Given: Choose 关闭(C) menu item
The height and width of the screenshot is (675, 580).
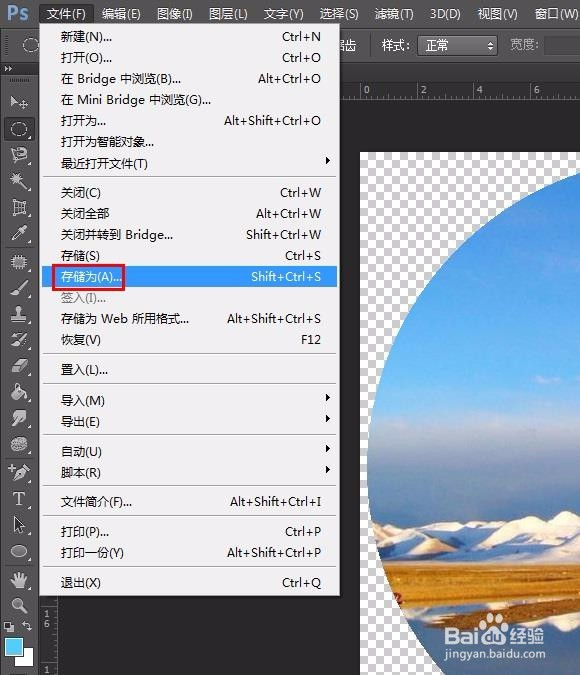Looking at the screenshot, I should point(189,192).
